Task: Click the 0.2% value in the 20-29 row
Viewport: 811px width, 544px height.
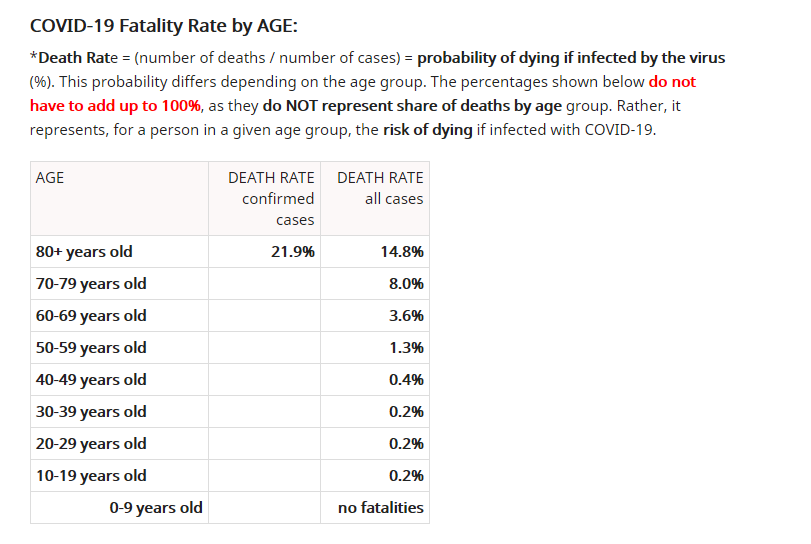Action: pos(406,444)
